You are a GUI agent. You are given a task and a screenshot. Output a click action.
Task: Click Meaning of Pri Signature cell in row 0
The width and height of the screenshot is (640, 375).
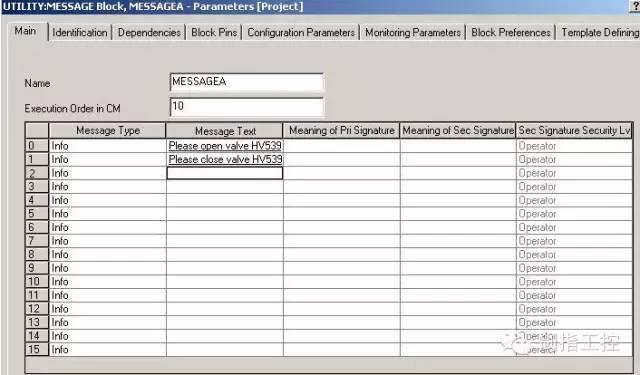[342, 146]
